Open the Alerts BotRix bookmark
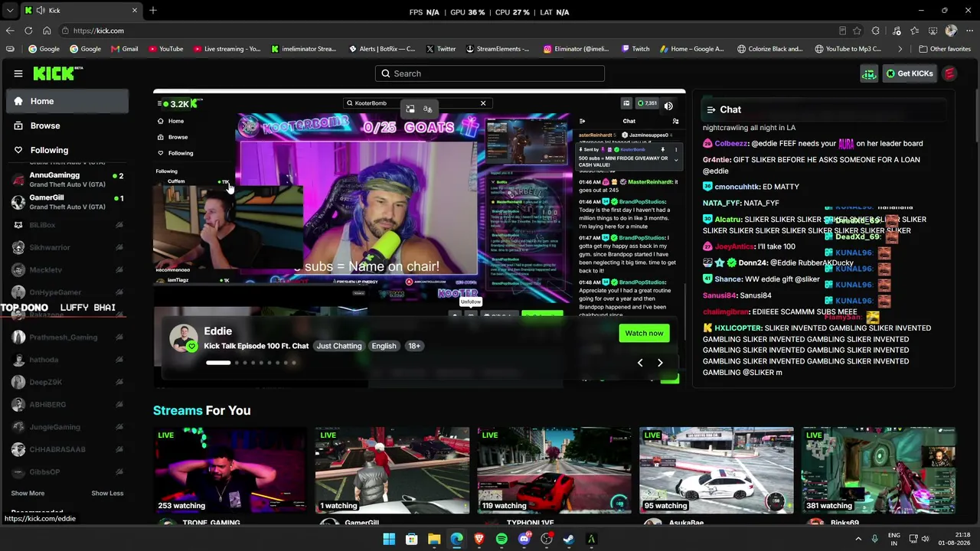The height and width of the screenshot is (551, 980). tap(382, 49)
